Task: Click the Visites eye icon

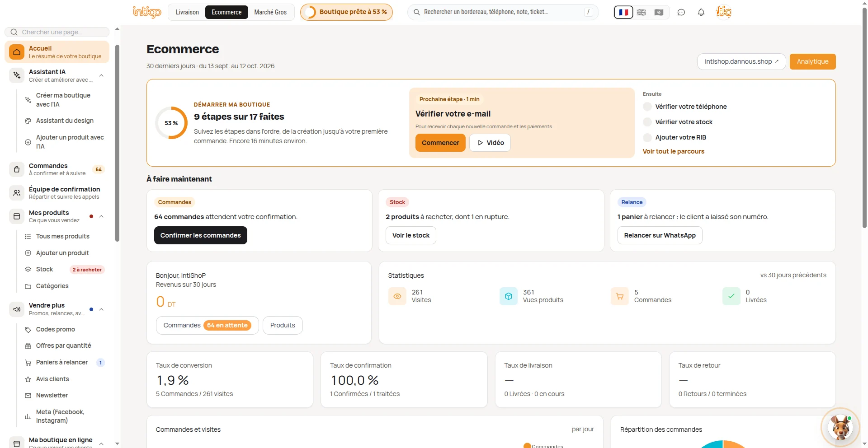Action: click(x=397, y=296)
